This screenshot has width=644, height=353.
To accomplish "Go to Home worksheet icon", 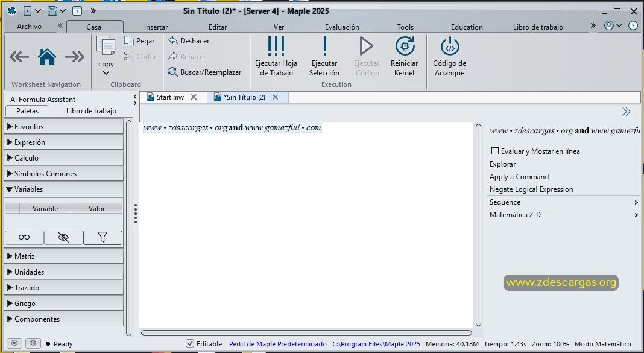I will (x=47, y=57).
